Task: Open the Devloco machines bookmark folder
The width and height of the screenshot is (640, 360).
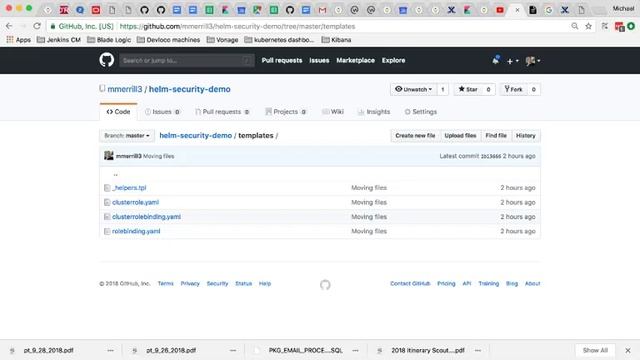Action: [x=169, y=40]
